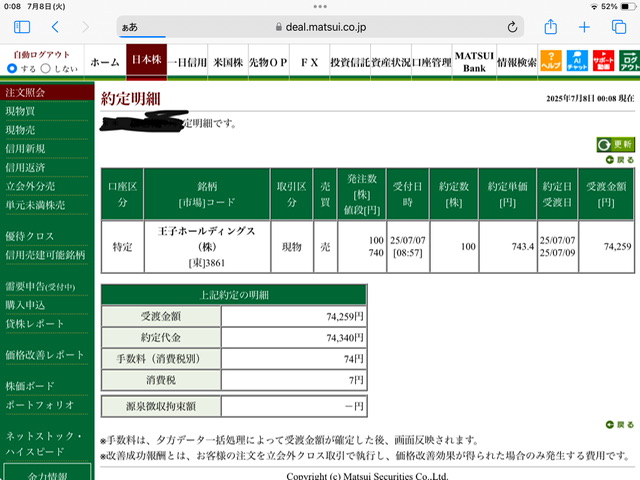The image size is (640, 480).
Task: Select 価格改善レポート in sidebar
Action: [x=45, y=355]
